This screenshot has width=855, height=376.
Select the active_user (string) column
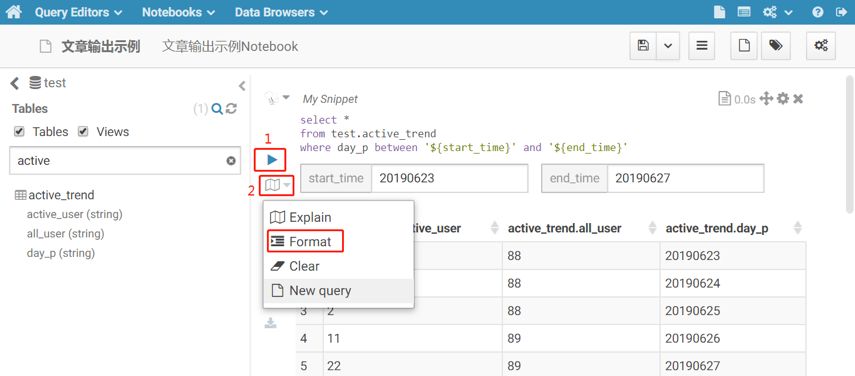pos(74,214)
